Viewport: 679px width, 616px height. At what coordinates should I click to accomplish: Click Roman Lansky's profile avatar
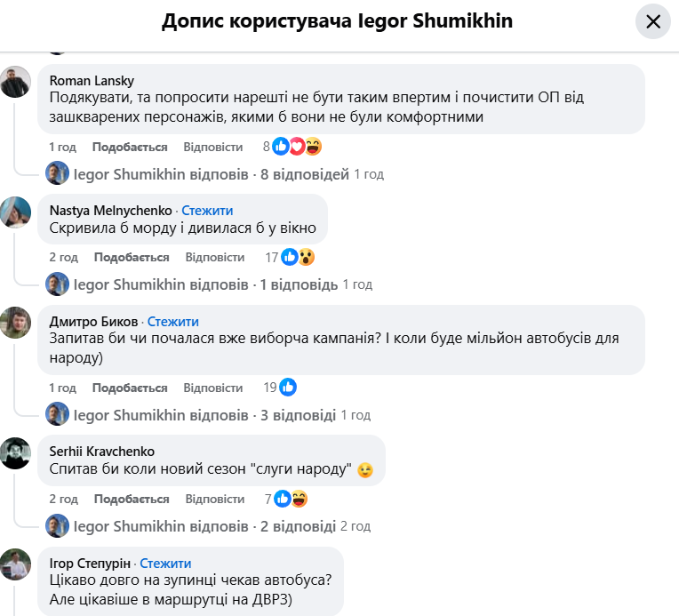[x=16, y=82]
